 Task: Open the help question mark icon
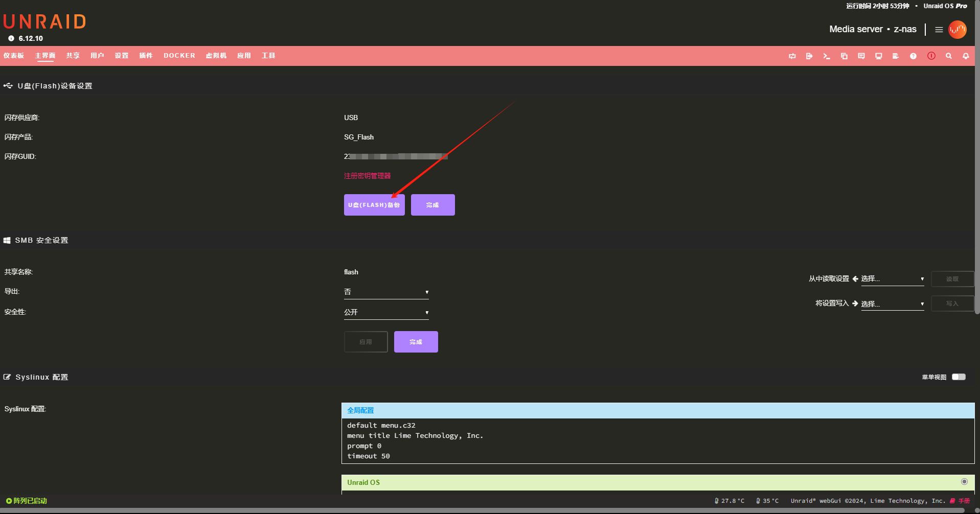(x=913, y=56)
